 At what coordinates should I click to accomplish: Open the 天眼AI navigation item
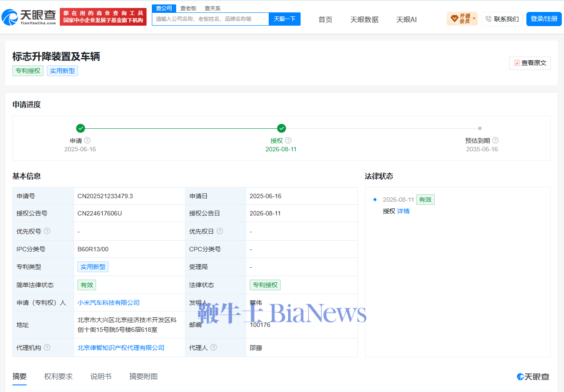point(406,19)
